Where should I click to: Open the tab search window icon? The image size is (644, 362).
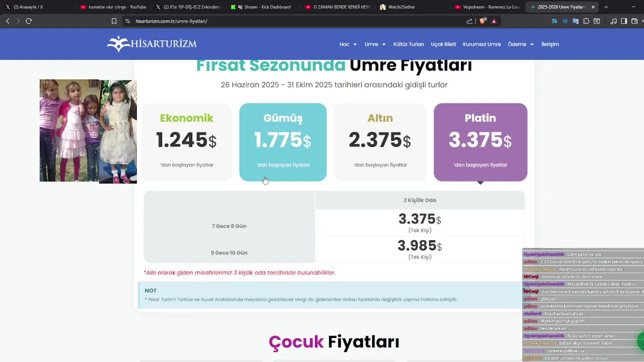tap(597, 21)
